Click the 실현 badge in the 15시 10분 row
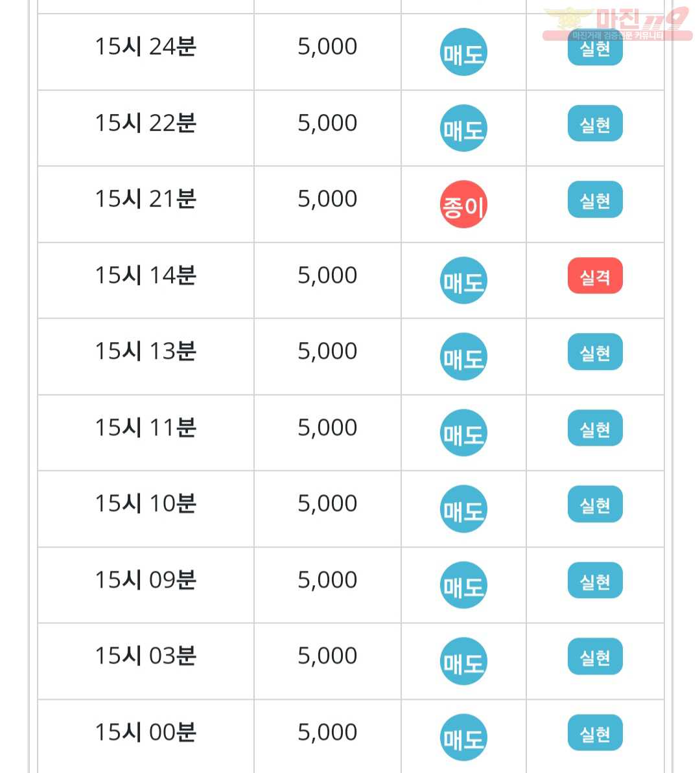The image size is (700, 773). [x=595, y=504]
